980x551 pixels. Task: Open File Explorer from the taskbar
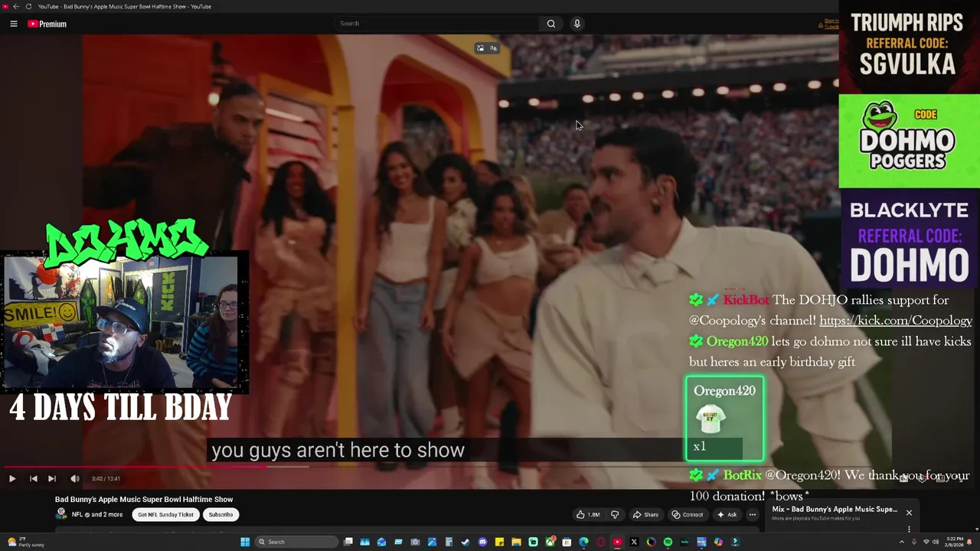(517, 542)
